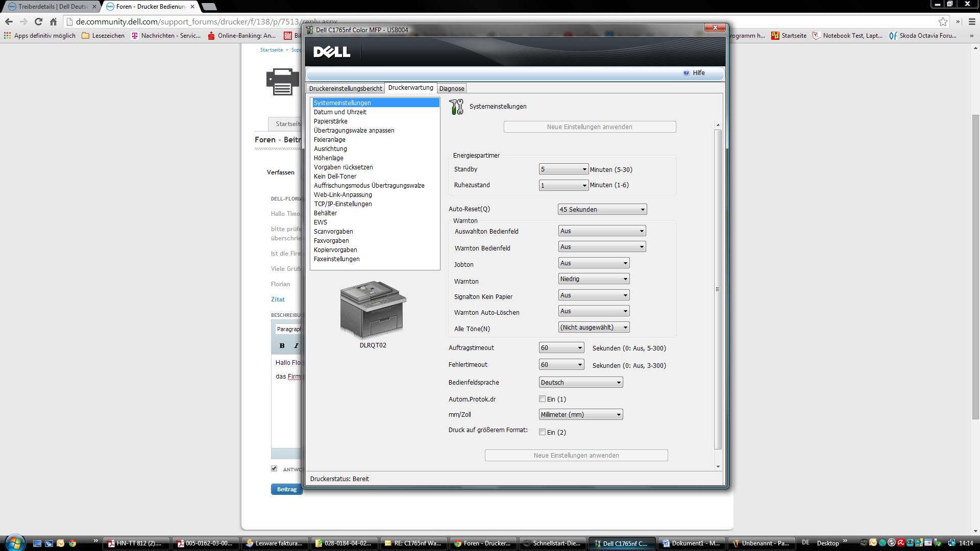Open Auftragstimeout dropdown
The image size is (980, 551).
pos(561,348)
